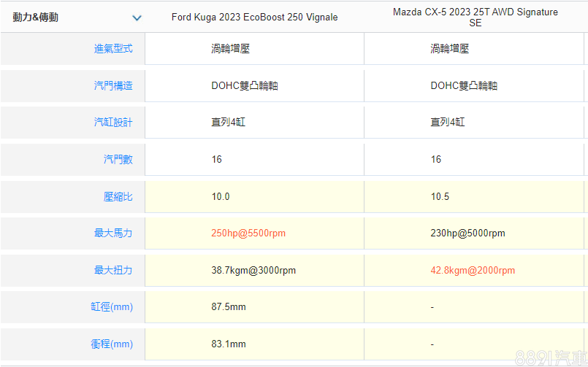
Task: Click the Ford compression ratio 10.0 cell
Action: tap(221, 196)
